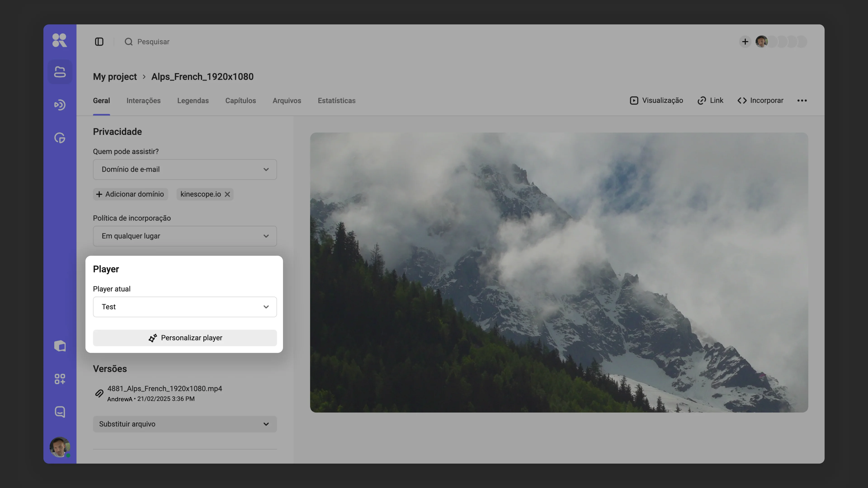
Task: Click the Incorporar embed button
Action: (760, 101)
